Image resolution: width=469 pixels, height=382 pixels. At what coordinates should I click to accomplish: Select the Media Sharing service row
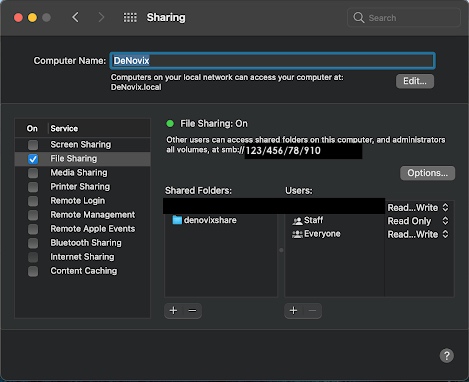82,173
